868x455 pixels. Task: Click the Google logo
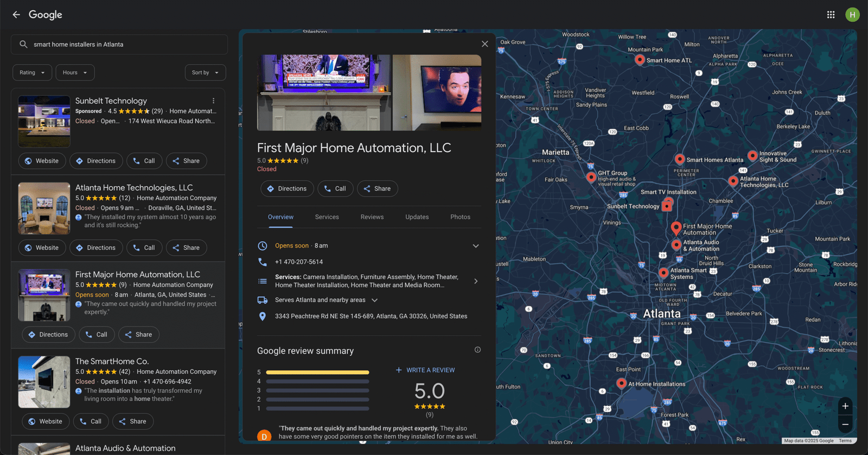coord(46,15)
